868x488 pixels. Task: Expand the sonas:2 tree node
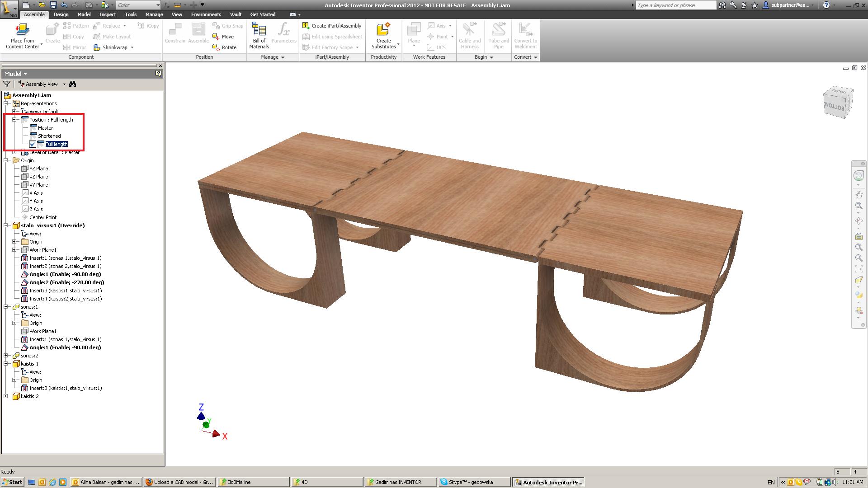pos(6,356)
